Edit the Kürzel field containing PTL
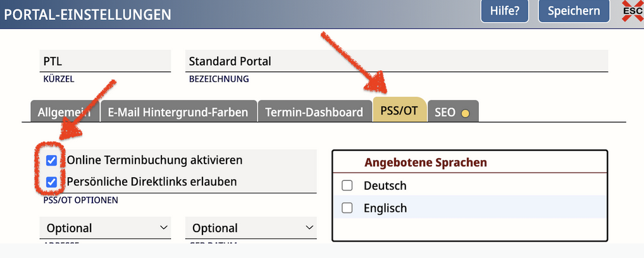Screen dimensions: 644x258 pos(105,61)
